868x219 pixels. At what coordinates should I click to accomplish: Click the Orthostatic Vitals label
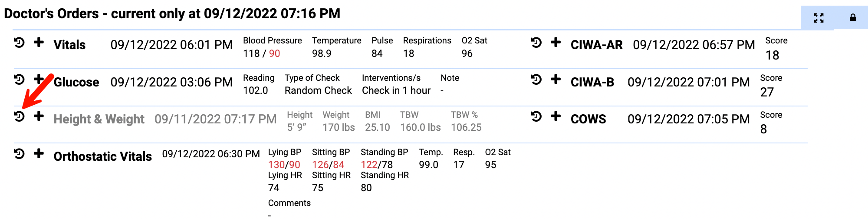(x=103, y=156)
